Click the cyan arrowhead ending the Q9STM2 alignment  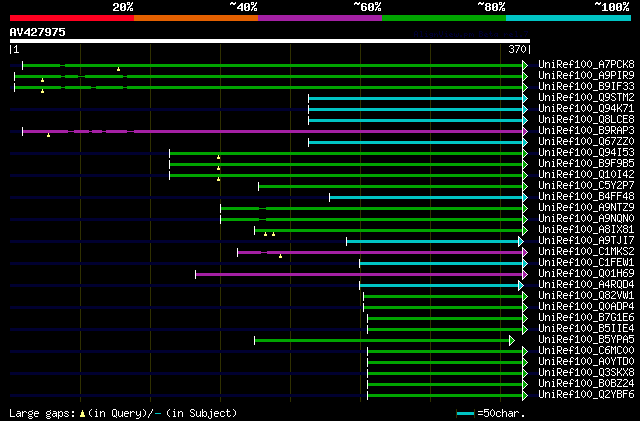525,98
